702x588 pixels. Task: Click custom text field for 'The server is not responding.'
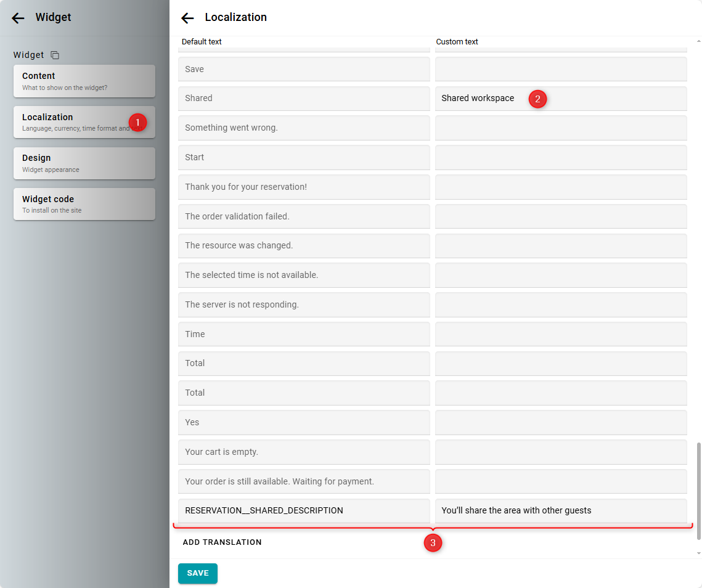pos(560,304)
